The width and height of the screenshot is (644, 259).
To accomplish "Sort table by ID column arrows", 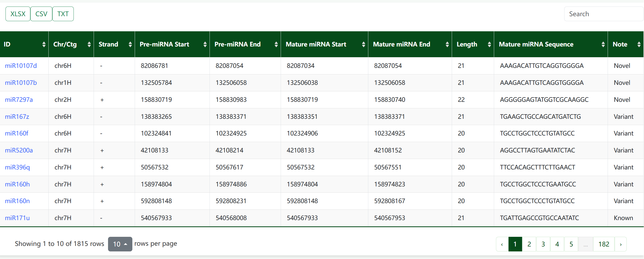I will point(44,45).
